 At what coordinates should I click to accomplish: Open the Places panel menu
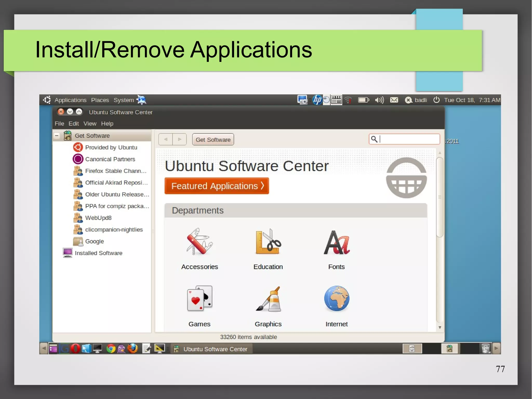(x=100, y=100)
